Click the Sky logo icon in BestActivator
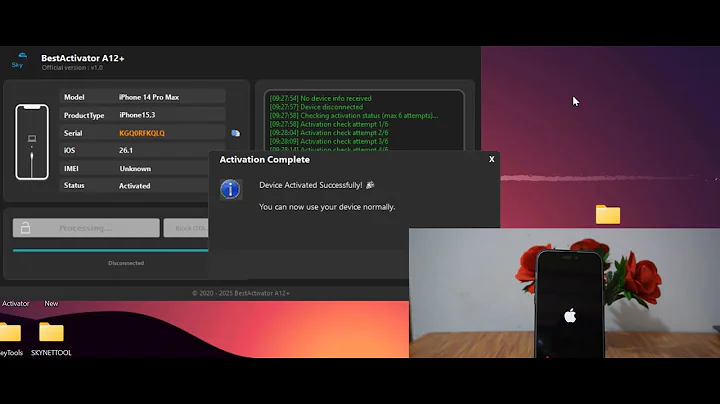Screen dimensions: 720x404 (x=18, y=60)
